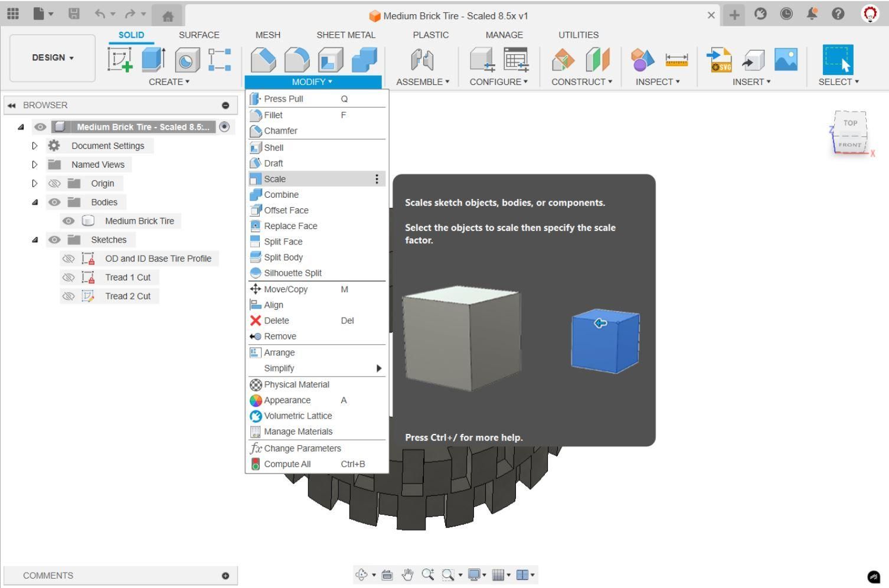Open the DESIGN workspace dropdown
The width and height of the screenshot is (889, 588).
coord(53,58)
